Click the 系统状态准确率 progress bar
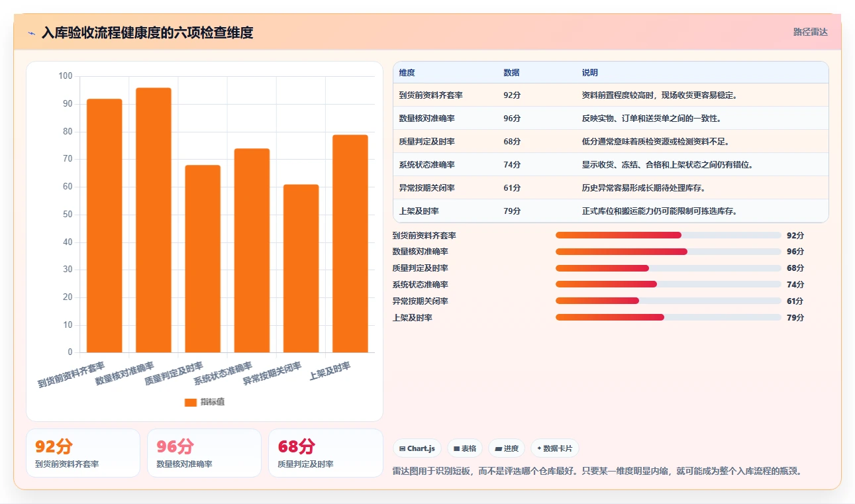Viewport: 855px width, 504px height. coord(668,284)
